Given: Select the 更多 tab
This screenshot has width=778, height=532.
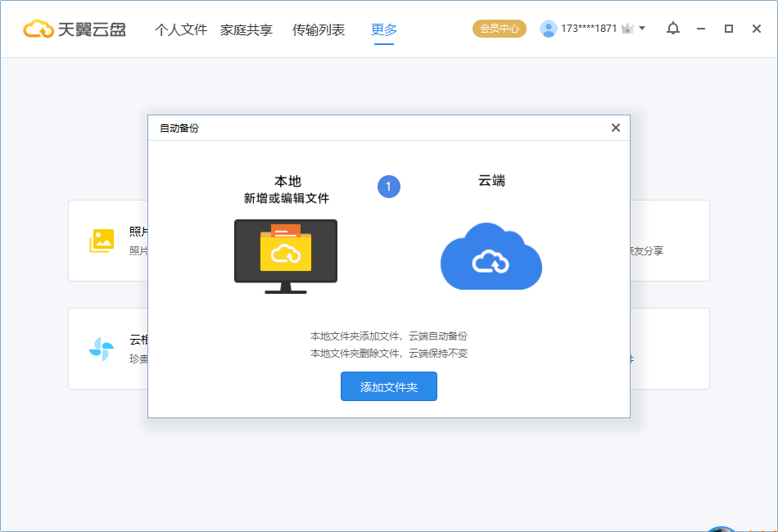Looking at the screenshot, I should [x=384, y=29].
